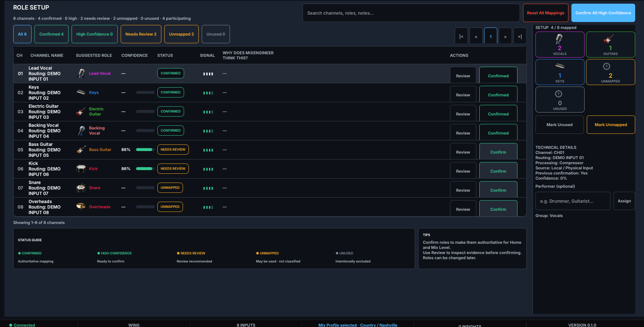
Task: Select page 1 in pagination
Action: pyautogui.click(x=491, y=36)
